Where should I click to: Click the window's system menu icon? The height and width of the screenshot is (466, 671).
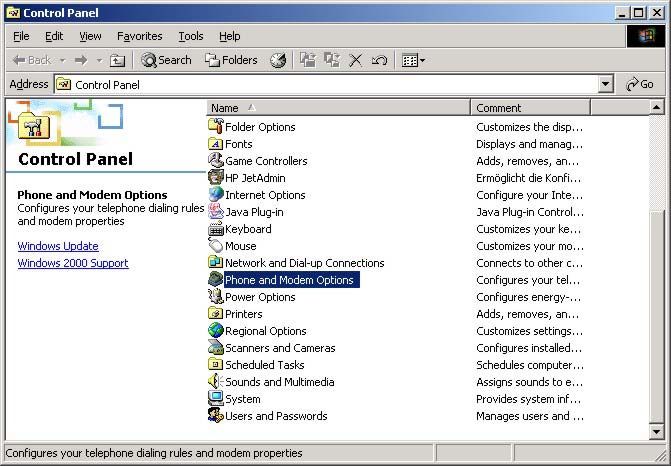click(13, 13)
